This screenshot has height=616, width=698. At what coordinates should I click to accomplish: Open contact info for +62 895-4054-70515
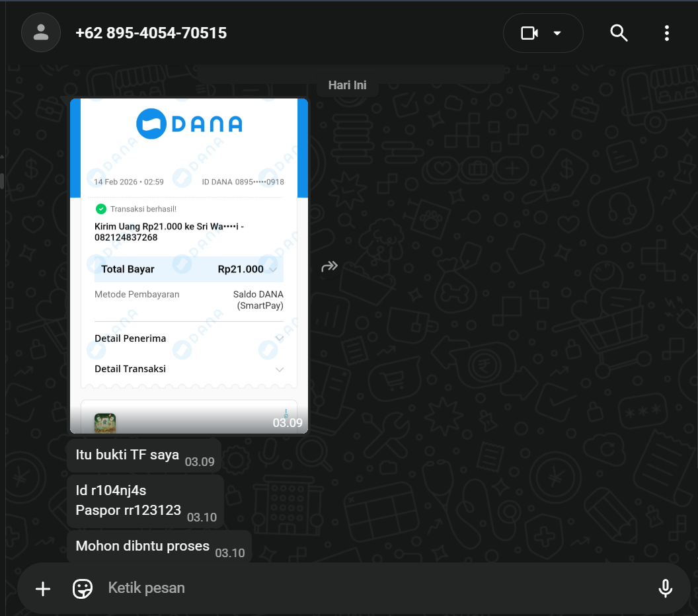[151, 33]
